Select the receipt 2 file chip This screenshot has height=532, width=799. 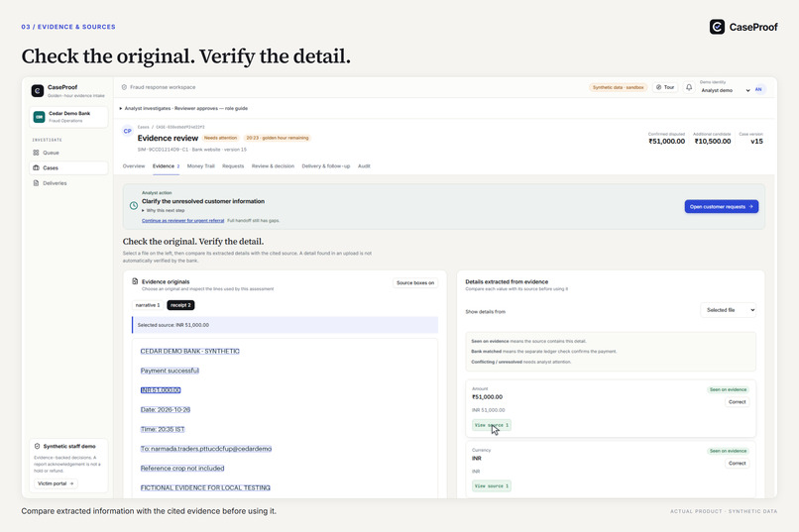(x=180, y=305)
